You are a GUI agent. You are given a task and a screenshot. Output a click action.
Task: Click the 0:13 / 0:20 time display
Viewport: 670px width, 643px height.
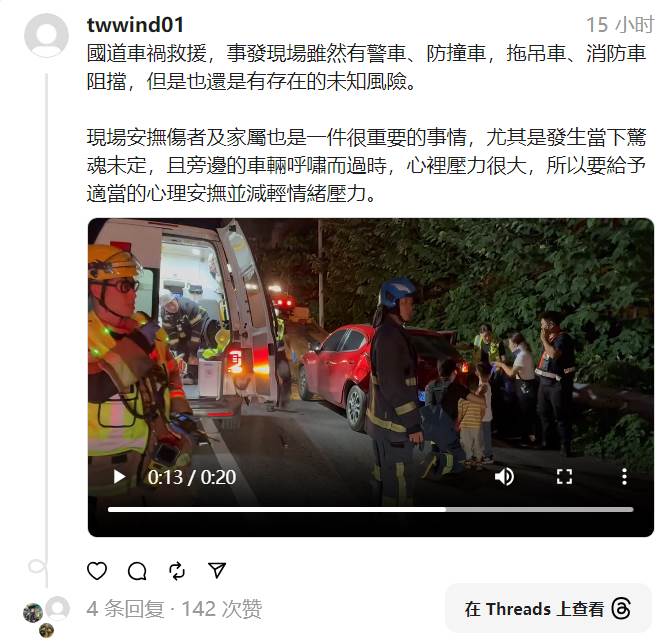coord(191,477)
